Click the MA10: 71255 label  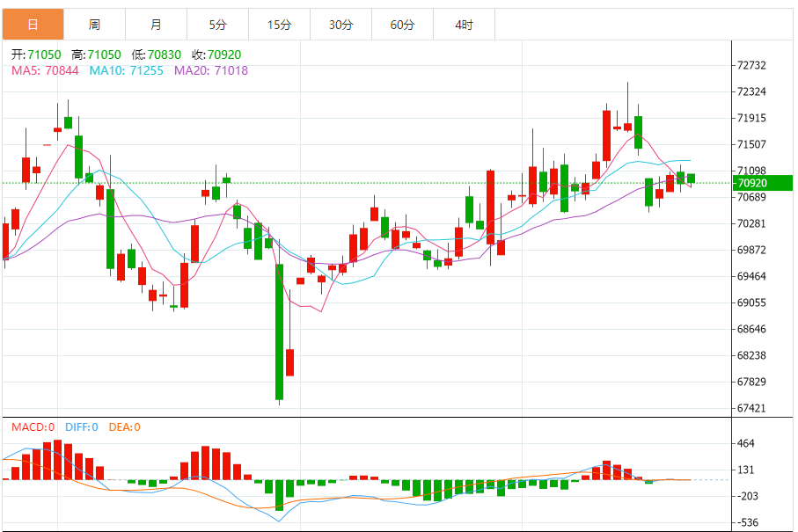pyautogui.click(x=126, y=70)
